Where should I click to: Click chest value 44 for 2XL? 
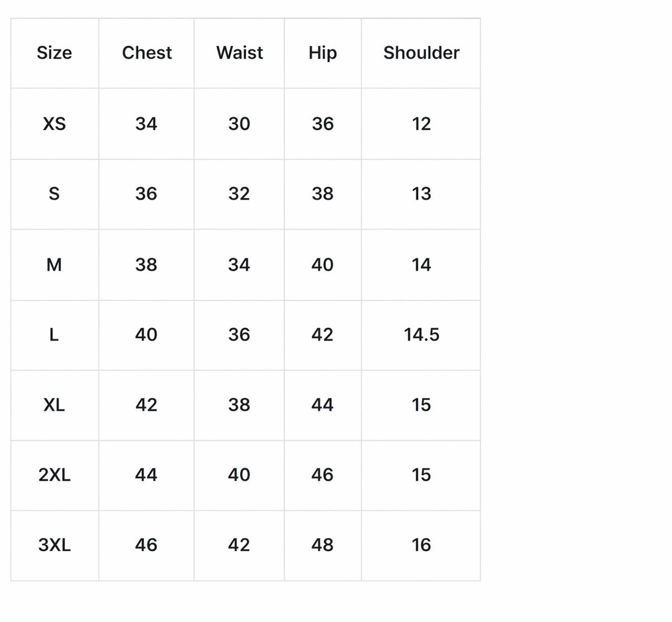click(146, 475)
